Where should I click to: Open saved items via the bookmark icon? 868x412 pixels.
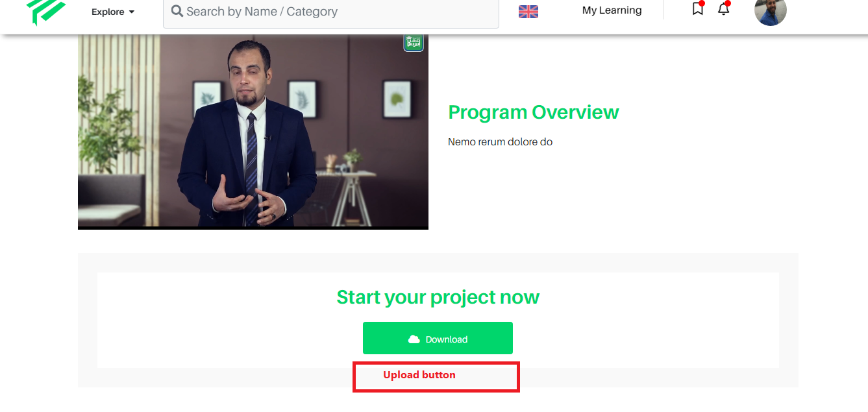(x=698, y=8)
